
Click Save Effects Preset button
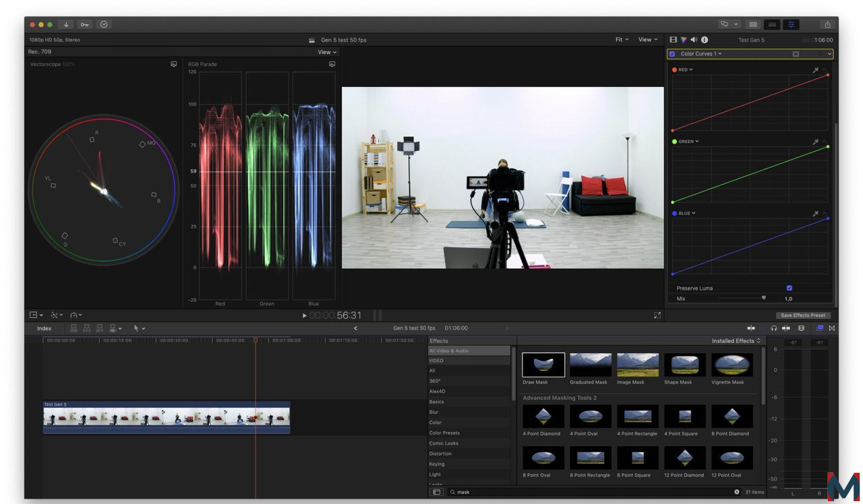tap(803, 315)
